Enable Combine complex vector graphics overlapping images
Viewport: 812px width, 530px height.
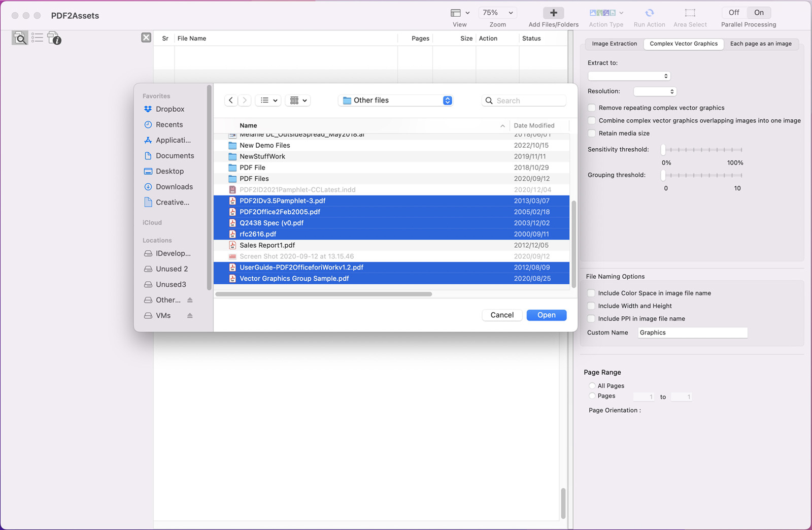click(x=591, y=120)
